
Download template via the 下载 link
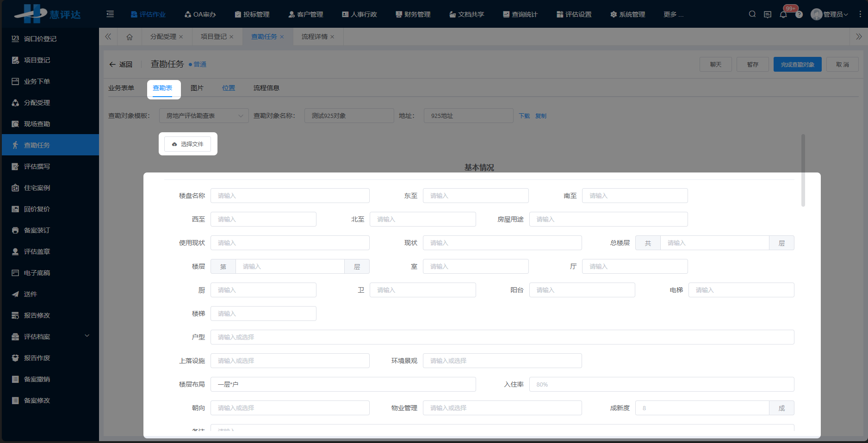click(524, 116)
